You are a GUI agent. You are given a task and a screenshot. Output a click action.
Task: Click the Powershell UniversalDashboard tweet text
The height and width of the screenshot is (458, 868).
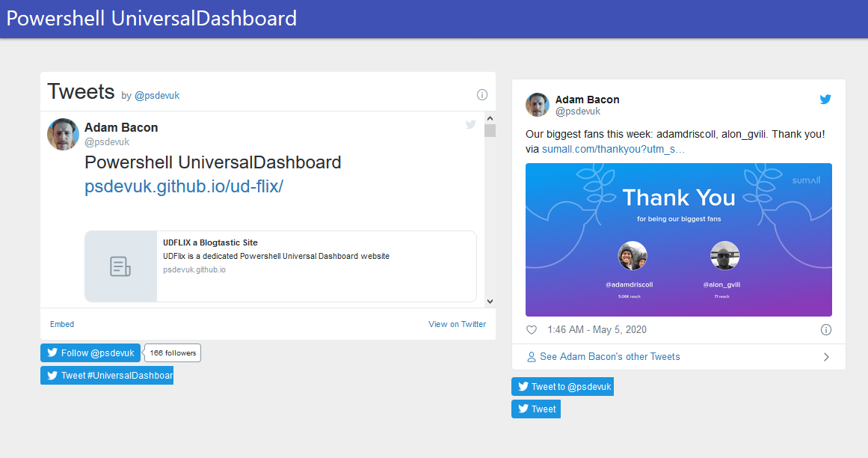pos(212,162)
